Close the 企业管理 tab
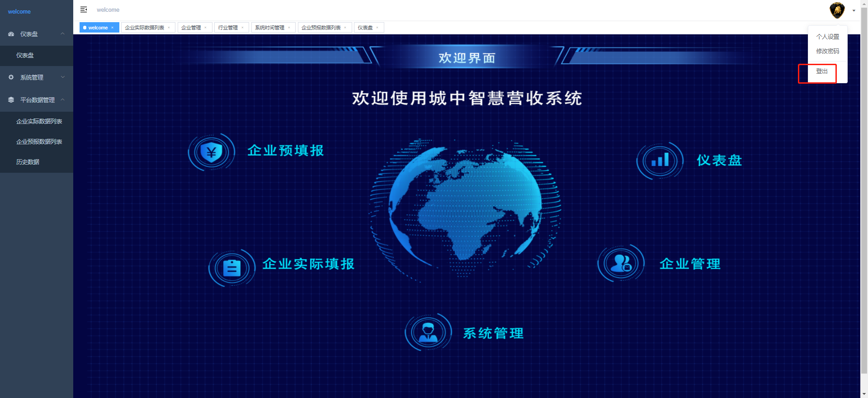The image size is (868, 398). (x=206, y=28)
